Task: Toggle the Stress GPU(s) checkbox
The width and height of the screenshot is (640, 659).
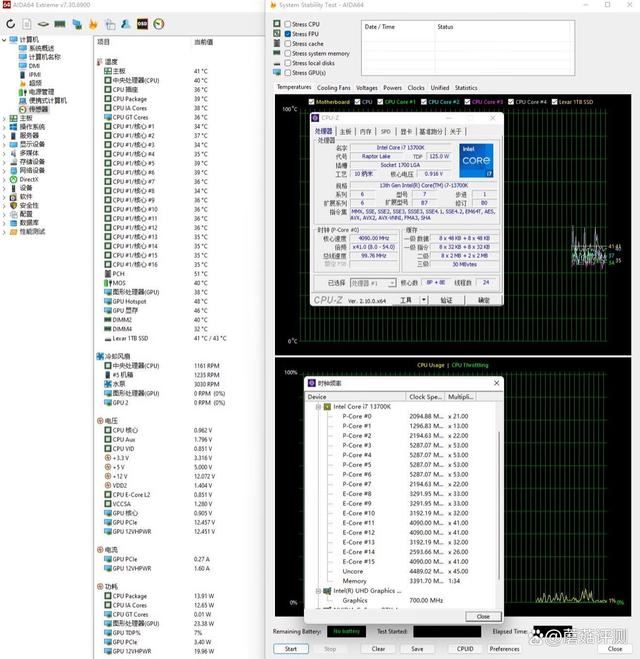Action: pyautogui.click(x=288, y=73)
